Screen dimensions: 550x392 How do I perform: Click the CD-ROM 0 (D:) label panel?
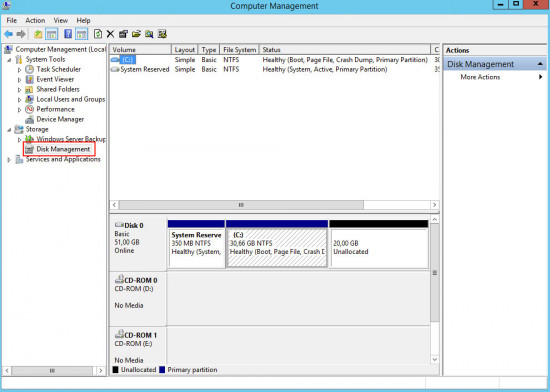click(138, 298)
